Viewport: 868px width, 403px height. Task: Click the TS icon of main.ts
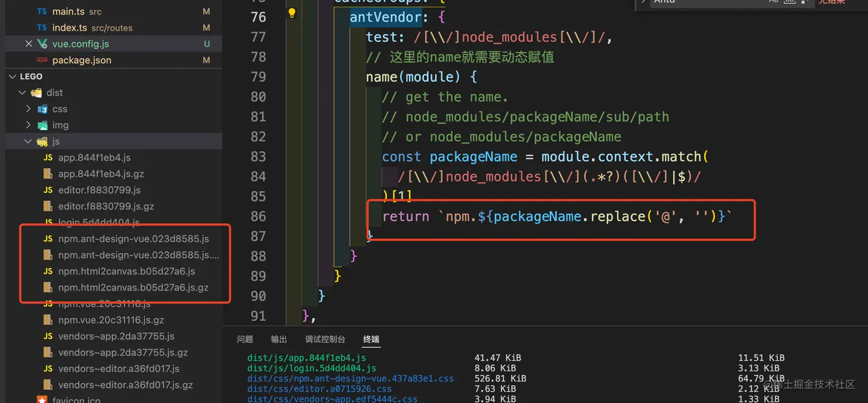point(42,11)
